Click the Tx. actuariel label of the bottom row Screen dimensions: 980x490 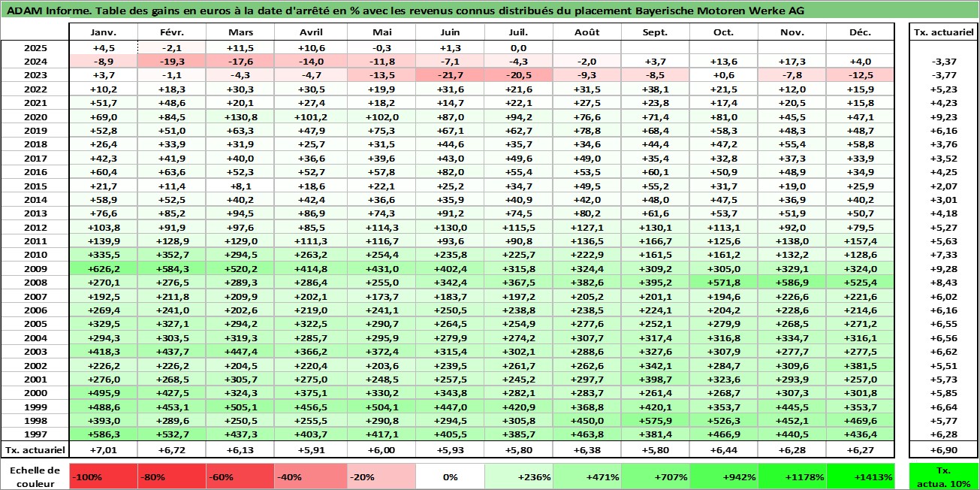pos(35,449)
